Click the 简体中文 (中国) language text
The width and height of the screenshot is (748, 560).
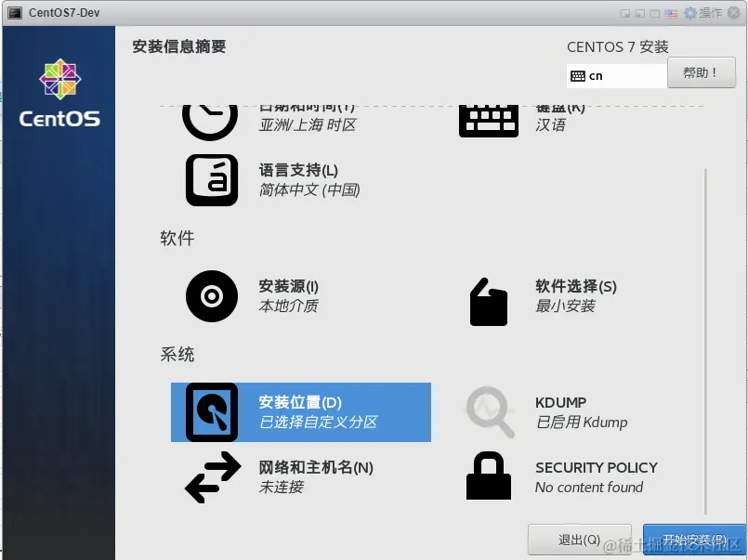click(x=309, y=189)
